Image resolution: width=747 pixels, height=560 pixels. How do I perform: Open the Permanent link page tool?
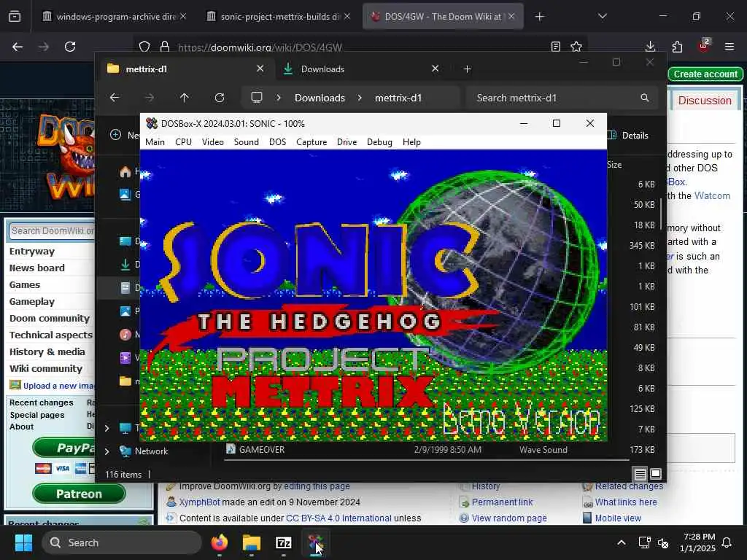[502, 502]
